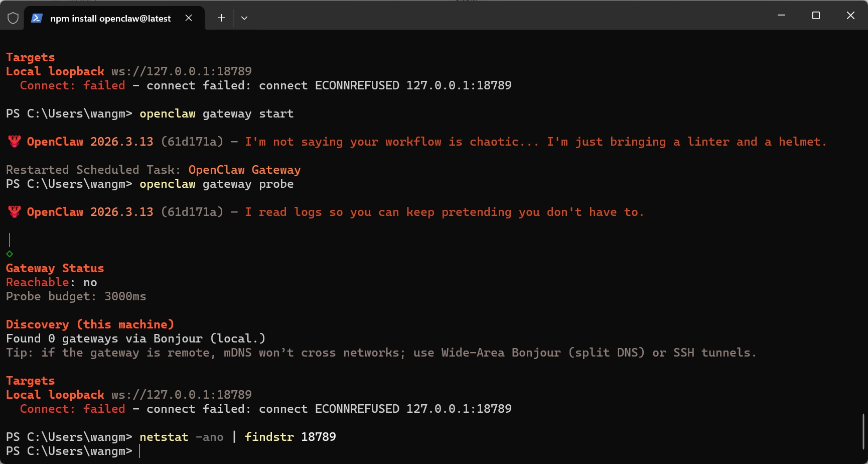This screenshot has width=868, height=464.
Task: Click the PowerShell icon on the tab
Action: (37, 18)
